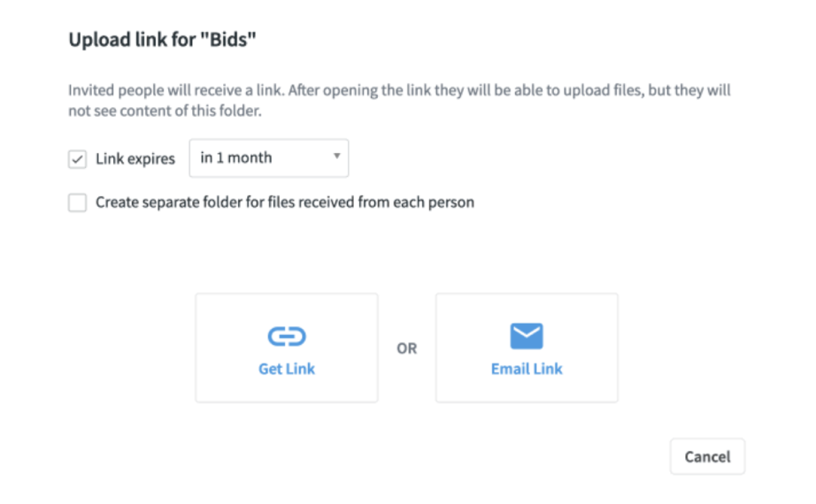Click the expiry dropdown arrow
This screenshot has height=504, width=816.
point(336,157)
